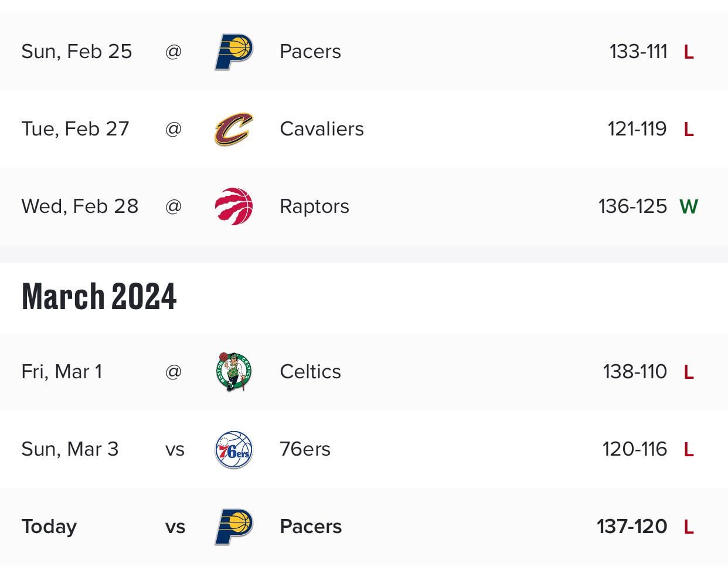The width and height of the screenshot is (728, 570).
Task: View the 138-110 Celtics game score
Action: click(635, 372)
